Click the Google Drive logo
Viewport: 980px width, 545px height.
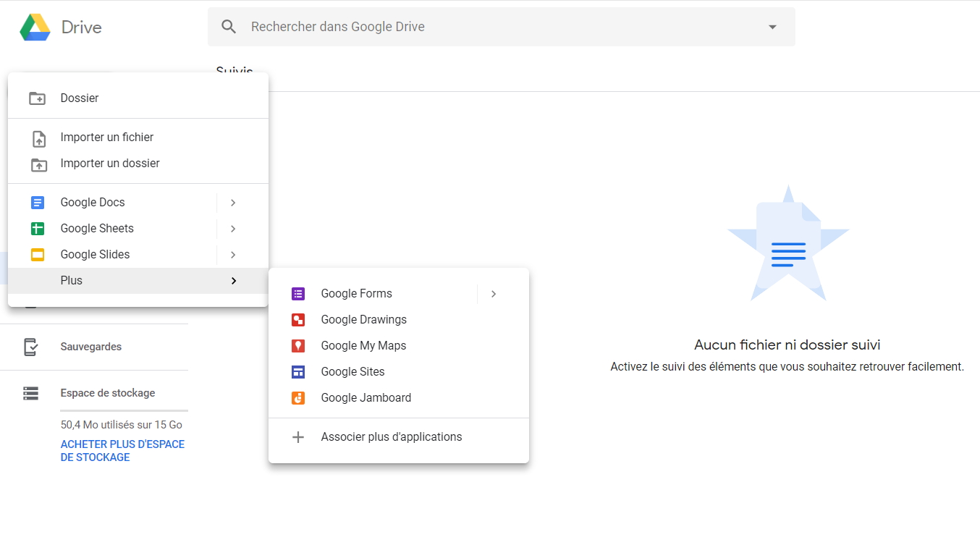point(35,28)
